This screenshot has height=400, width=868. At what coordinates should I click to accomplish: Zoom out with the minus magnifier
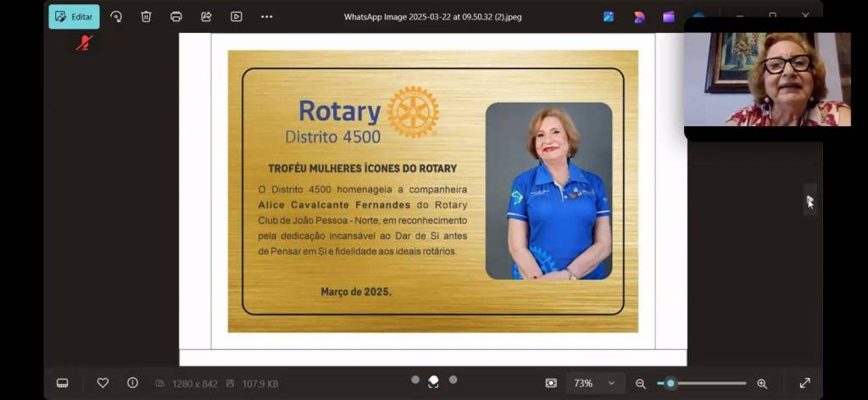pos(641,383)
